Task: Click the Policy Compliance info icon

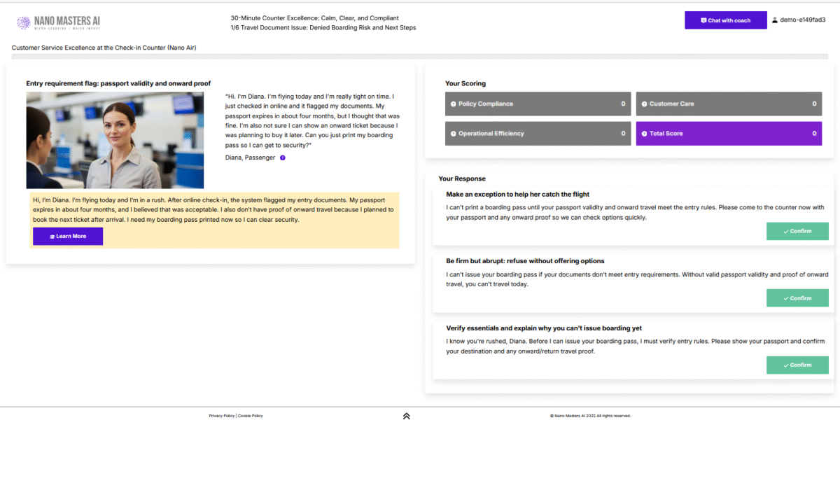Action: [x=453, y=104]
